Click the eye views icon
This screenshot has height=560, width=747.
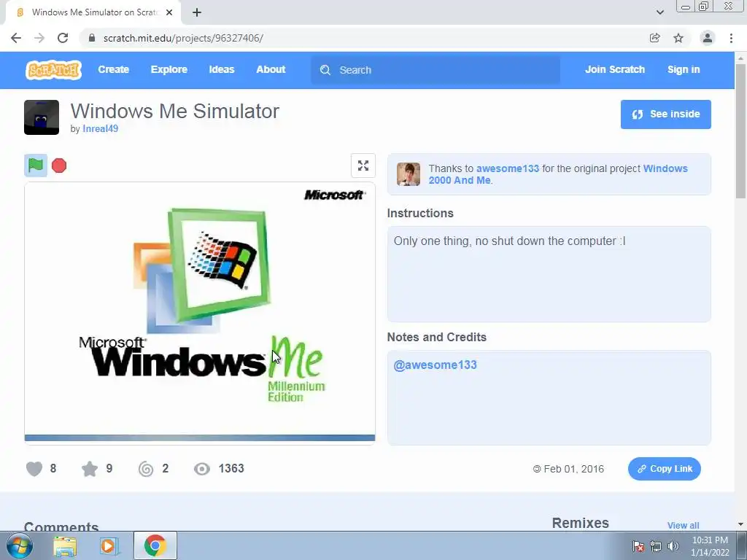tap(202, 469)
